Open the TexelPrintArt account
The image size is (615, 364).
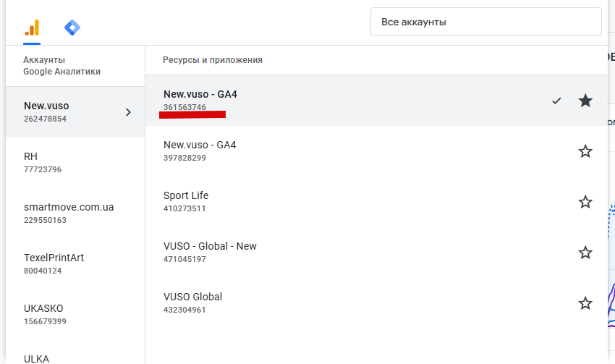(x=75, y=264)
